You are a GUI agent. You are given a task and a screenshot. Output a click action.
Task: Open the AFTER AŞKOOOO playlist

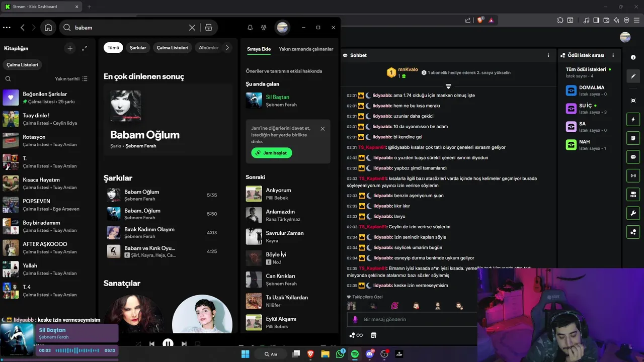pyautogui.click(x=48, y=248)
